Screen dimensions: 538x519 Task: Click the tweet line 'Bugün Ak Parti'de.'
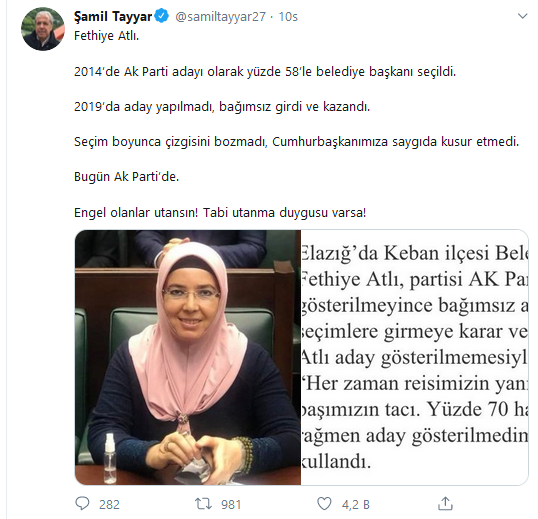(x=126, y=177)
